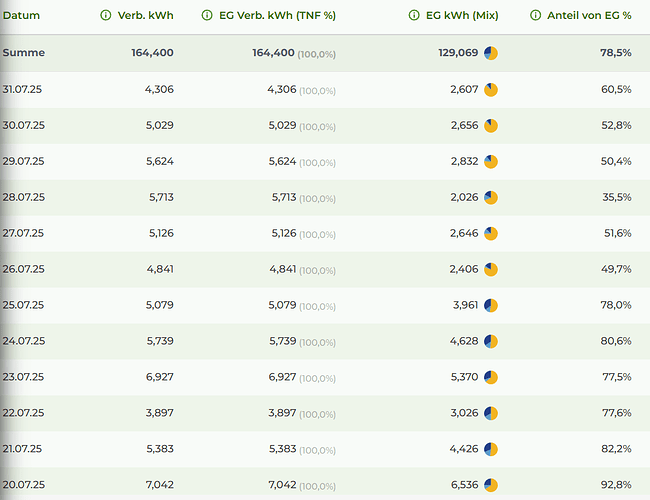Image resolution: width=650 pixels, height=500 pixels.
Task: Click info icon next to Verb. kWh
Action: (106, 16)
